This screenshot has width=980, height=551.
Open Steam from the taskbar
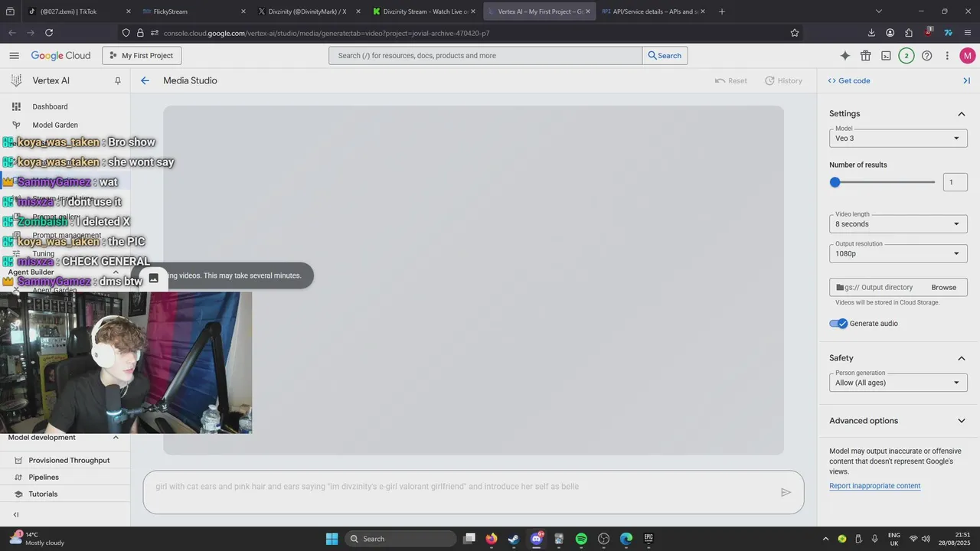coord(514,539)
